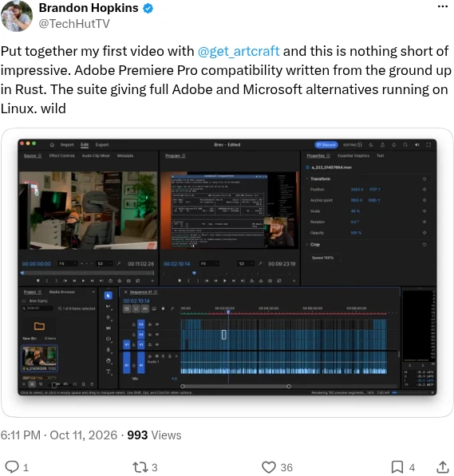Add keyframe for Scale property

pos(424,211)
